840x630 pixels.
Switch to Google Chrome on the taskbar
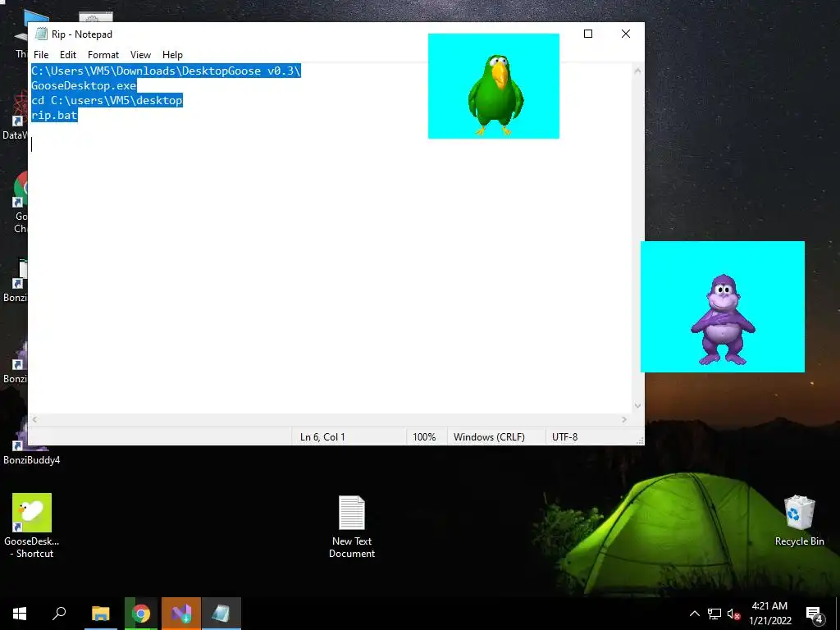[141, 614]
